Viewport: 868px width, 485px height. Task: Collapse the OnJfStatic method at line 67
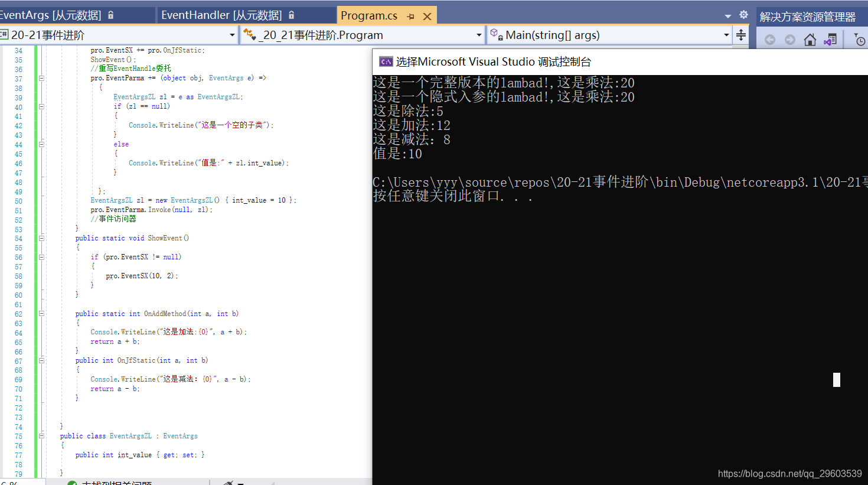coord(41,360)
